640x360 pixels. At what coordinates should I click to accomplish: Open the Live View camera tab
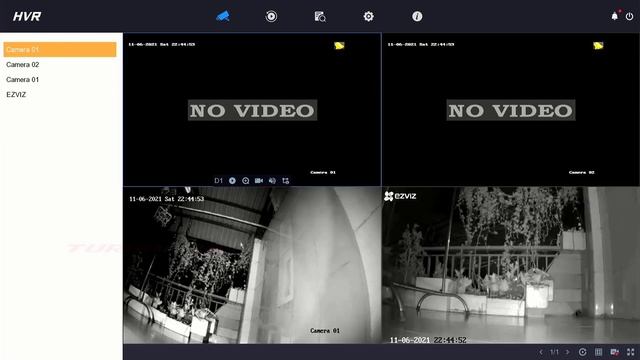223,16
